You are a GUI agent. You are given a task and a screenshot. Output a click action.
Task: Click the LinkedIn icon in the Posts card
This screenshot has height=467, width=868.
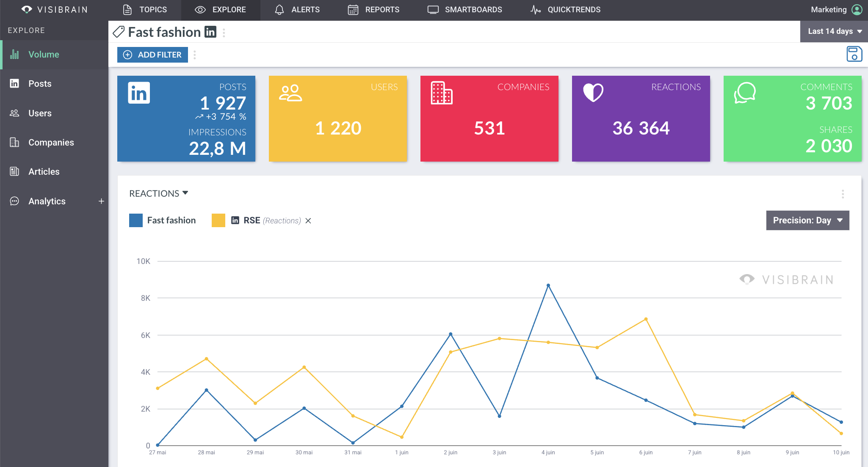[139, 93]
